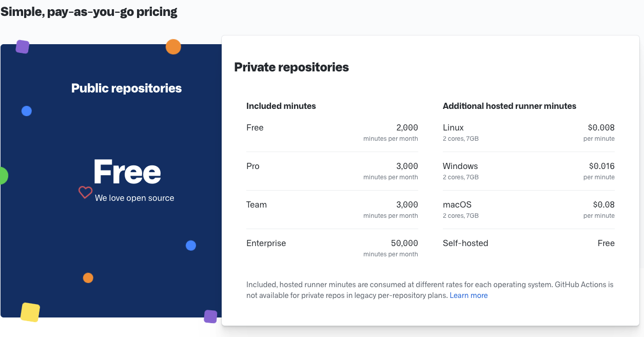Click the large orange circle above Public repositories
Screen dimensions: 644x337
coord(173,47)
